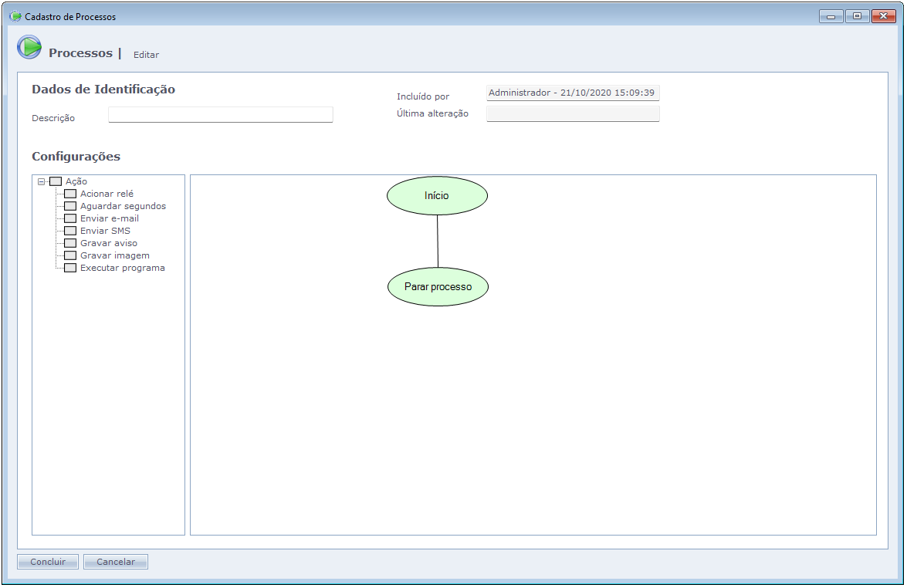Click the icon beside Enviar SMS
The width and height of the screenshot is (907, 588).
70,231
